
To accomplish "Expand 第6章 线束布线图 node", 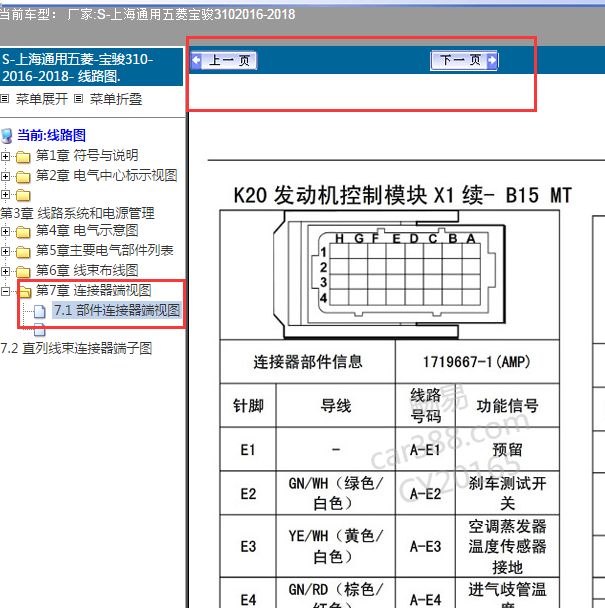I will pyautogui.click(x=5, y=271).
